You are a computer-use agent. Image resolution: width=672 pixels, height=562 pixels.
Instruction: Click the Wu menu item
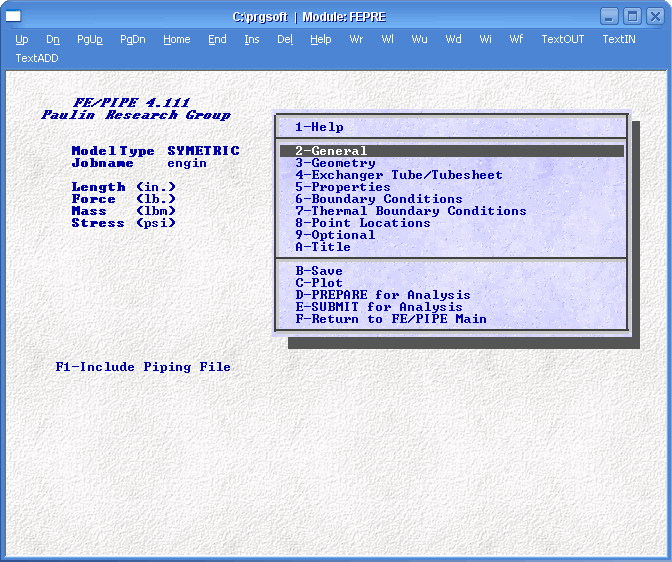click(419, 39)
